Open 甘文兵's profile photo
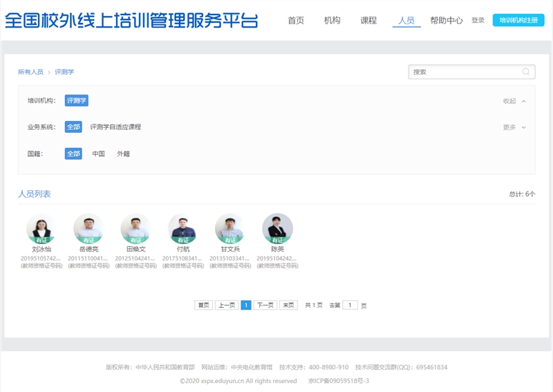The image size is (553, 392). [230, 228]
